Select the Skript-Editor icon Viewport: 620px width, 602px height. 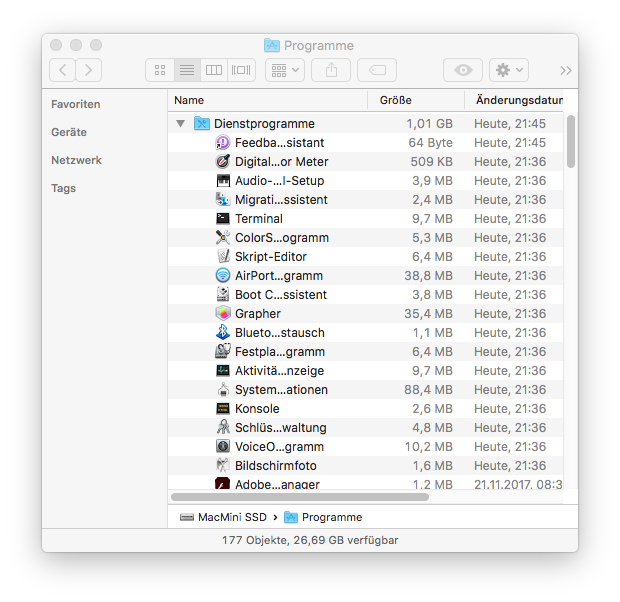[223, 256]
